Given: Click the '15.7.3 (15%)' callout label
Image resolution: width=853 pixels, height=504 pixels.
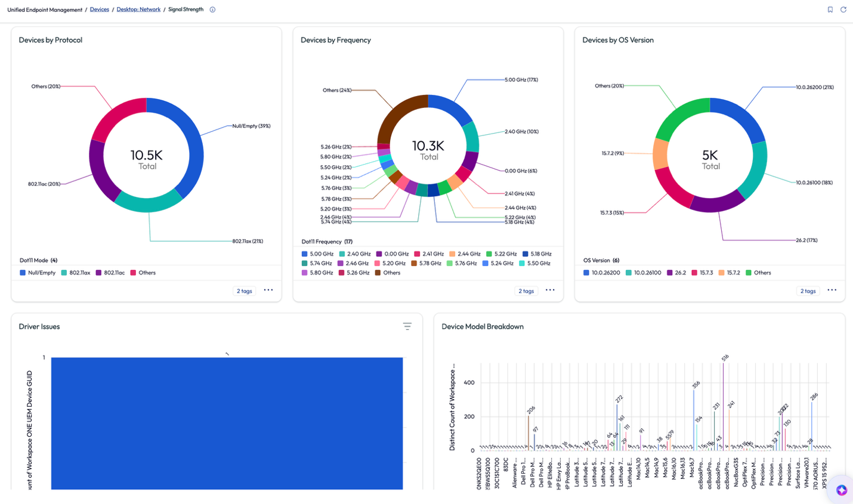Looking at the screenshot, I should [612, 212].
